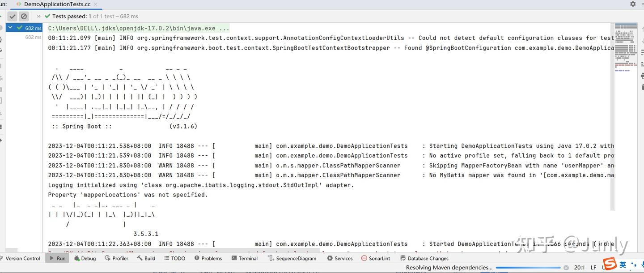This screenshot has width=644, height=273.
Task: Cancel the Resolving Maven dependencies task
Action: [566, 268]
